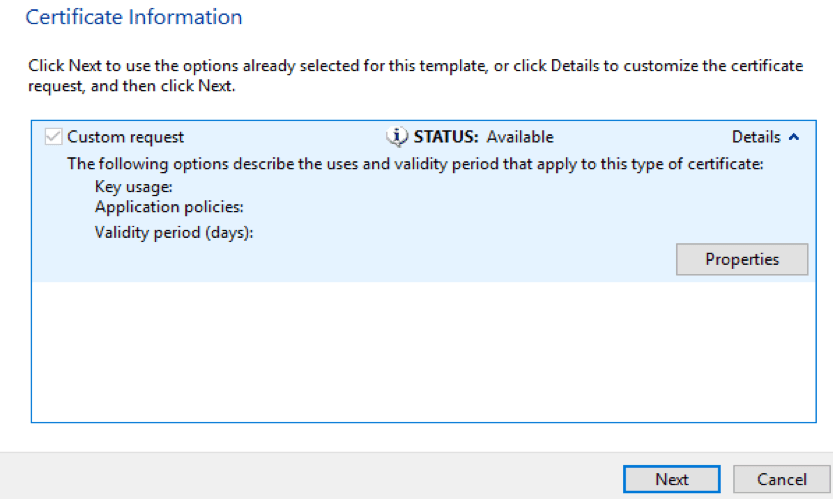Click the STATUS information icon
This screenshot has height=499, width=833.
tap(397, 137)
